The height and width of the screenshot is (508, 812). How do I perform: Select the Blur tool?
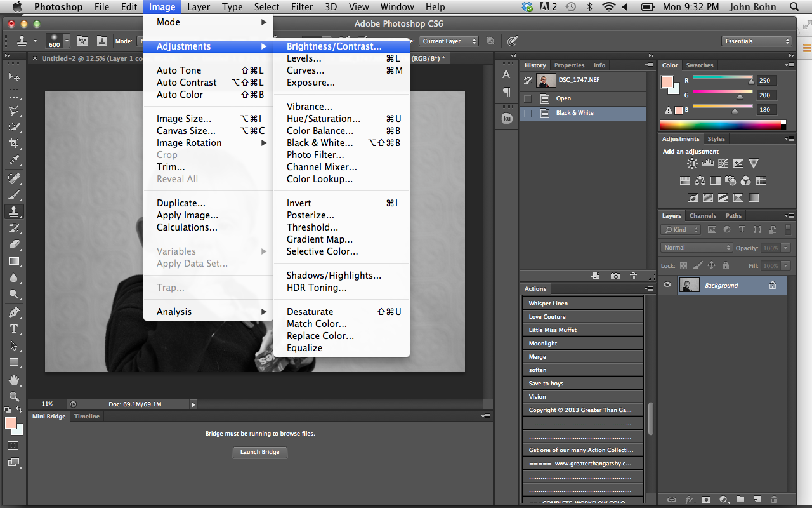point(14,277)
